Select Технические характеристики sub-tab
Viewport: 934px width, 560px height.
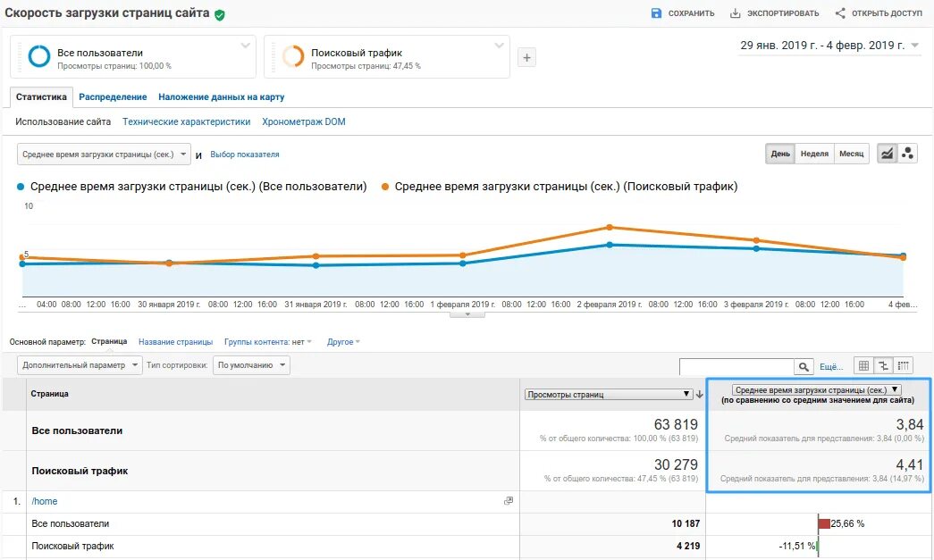pyautogui.click(x=187, y=122)
